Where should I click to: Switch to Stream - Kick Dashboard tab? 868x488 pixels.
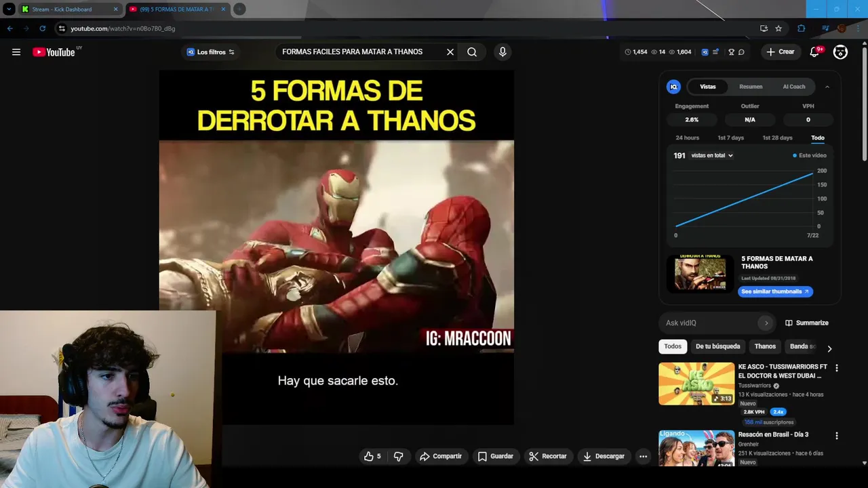click(62, 9)
